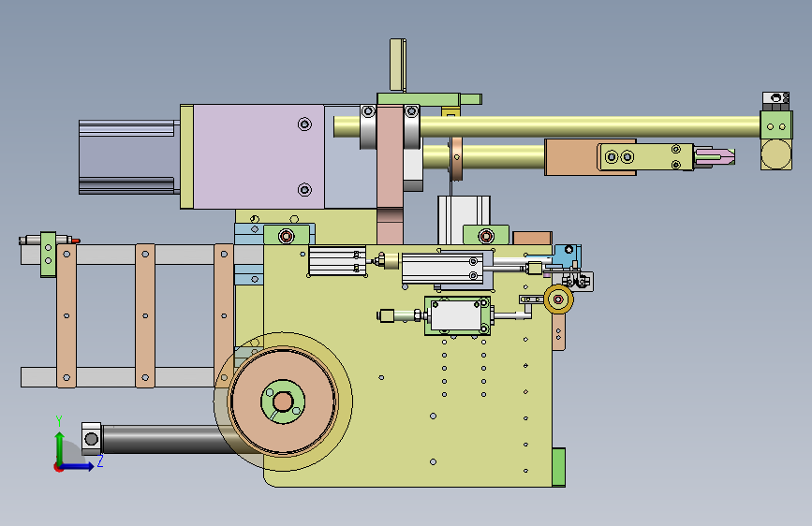This screenshot has width=812, height=526.
Task: Select the gray finned motor body on the left
Action: [128, 157]
